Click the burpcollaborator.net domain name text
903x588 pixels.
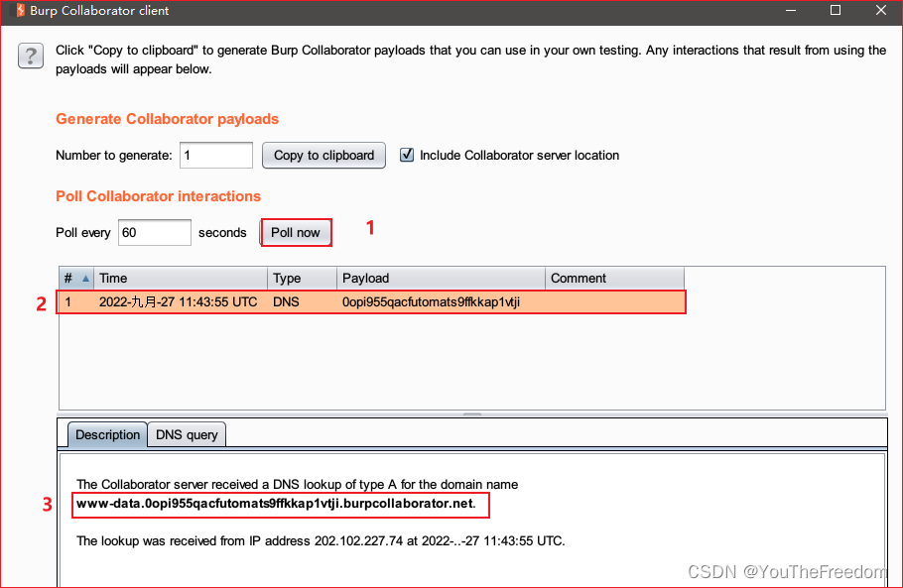click(276, 504)
